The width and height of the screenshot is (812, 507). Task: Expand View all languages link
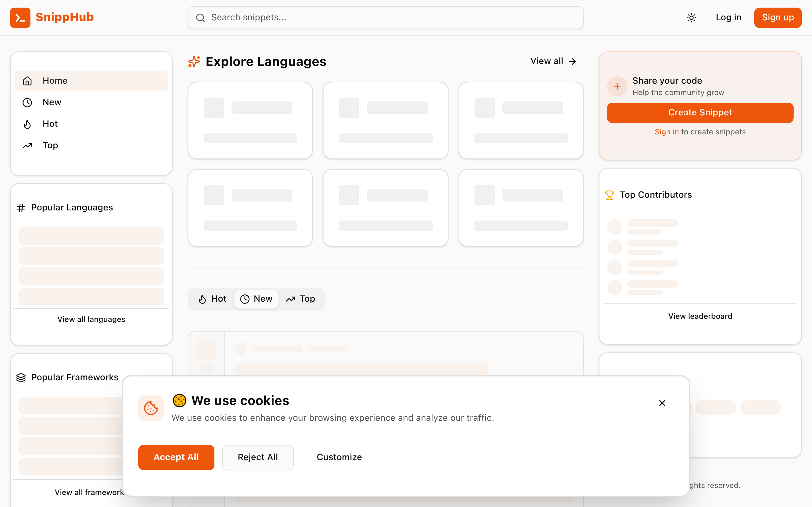[x=91, y=319]
